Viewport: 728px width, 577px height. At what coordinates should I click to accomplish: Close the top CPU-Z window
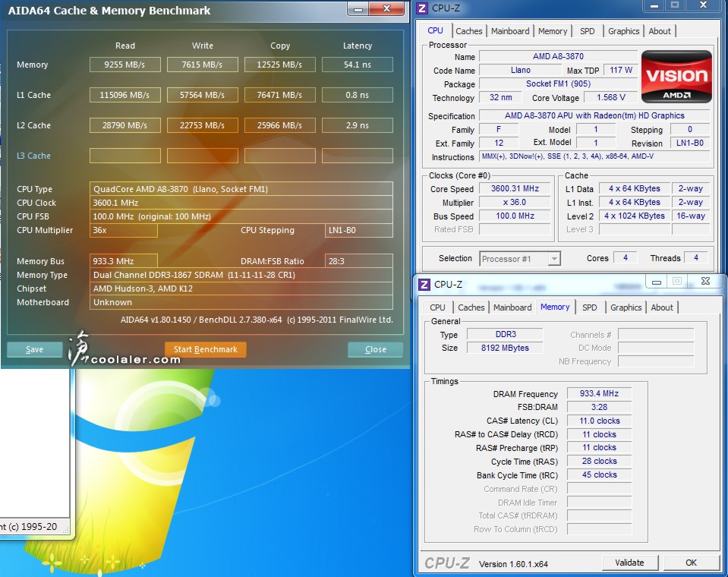click(703, 5)
